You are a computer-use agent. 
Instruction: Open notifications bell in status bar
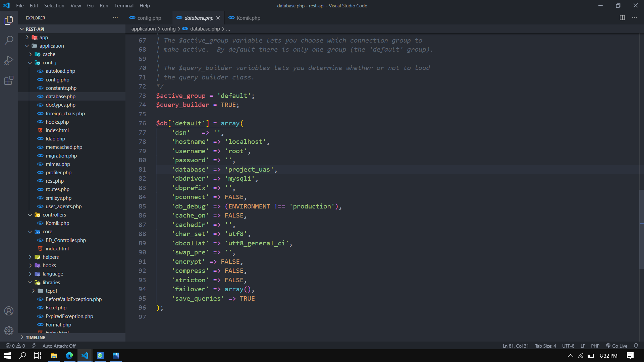636,346
